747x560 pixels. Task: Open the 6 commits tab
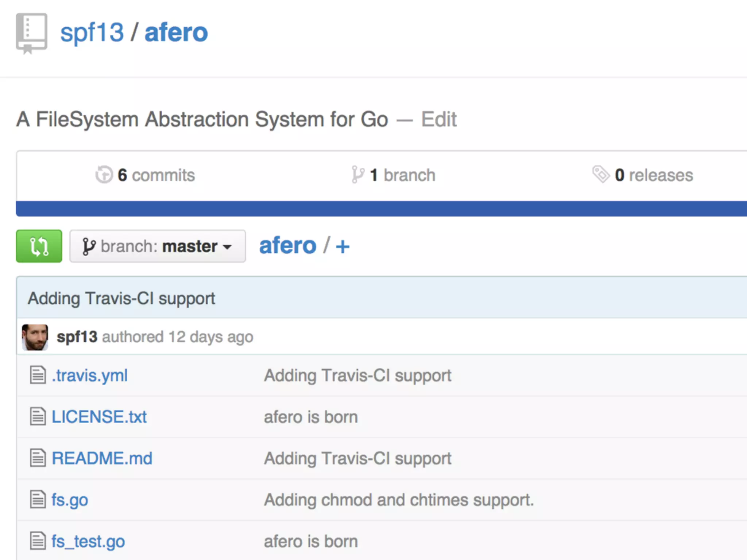[156, 175]
